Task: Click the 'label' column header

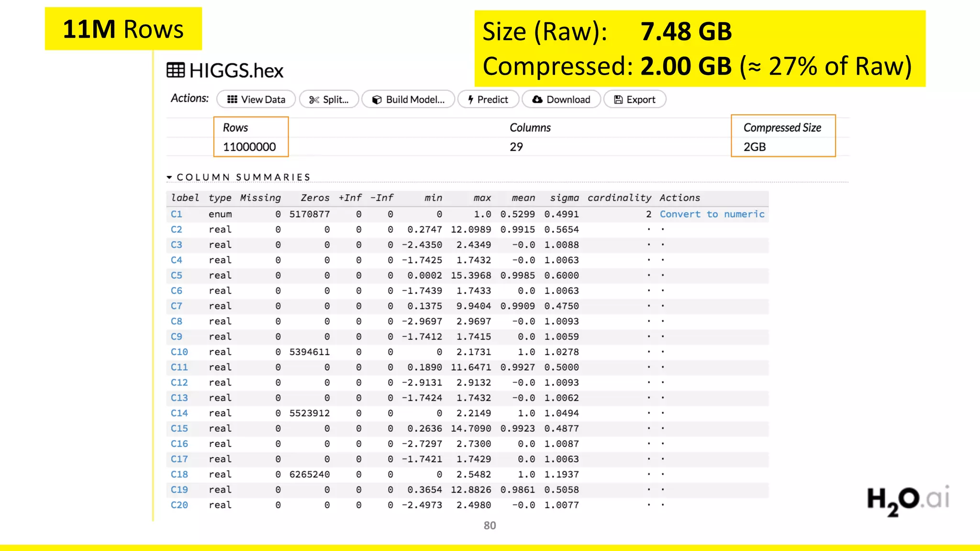Action: [x=185, y=198]
